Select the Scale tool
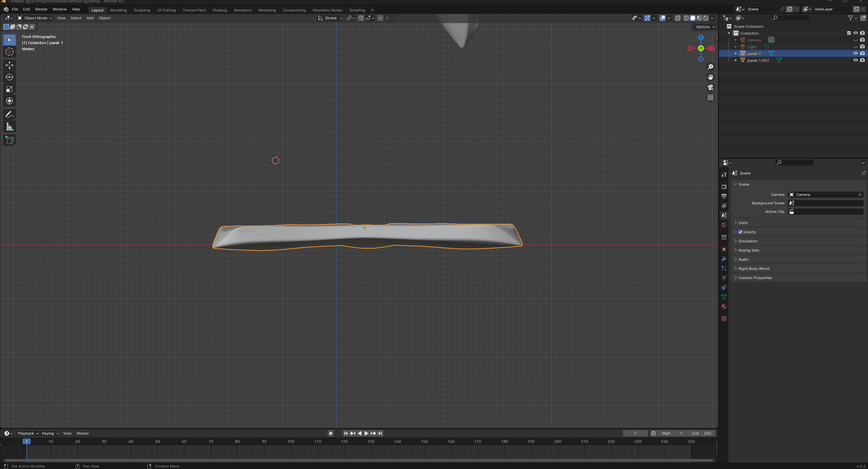Screen dimensions: 868x469 [10, 89]
